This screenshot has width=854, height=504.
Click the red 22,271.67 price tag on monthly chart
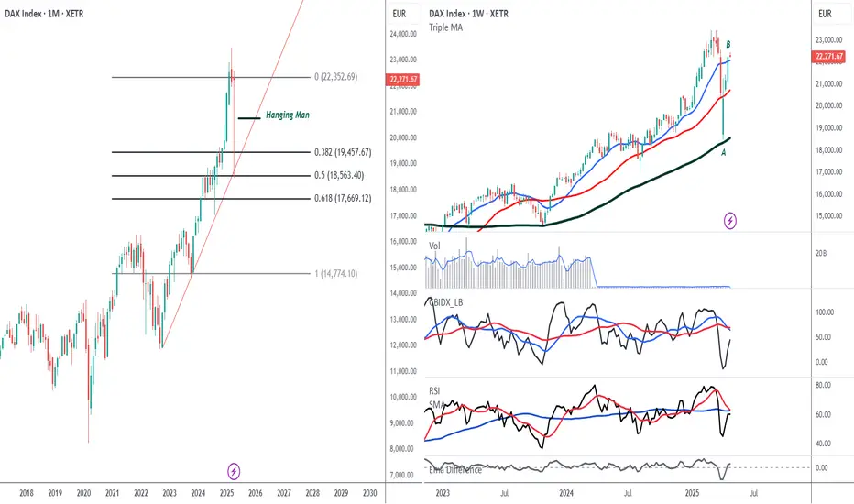[403, 80]
